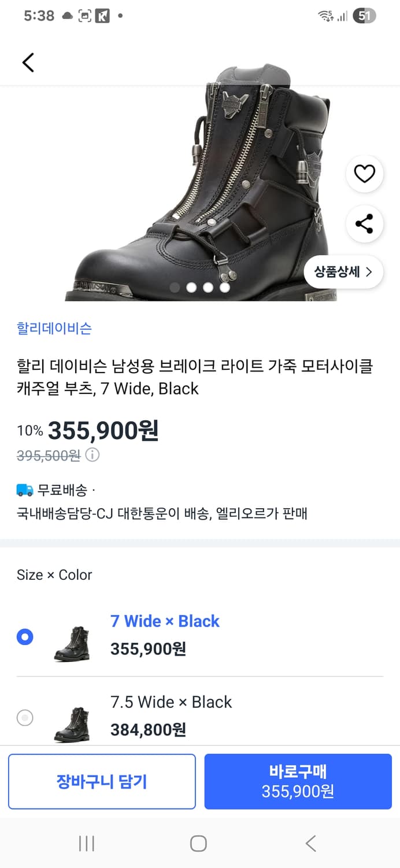Tap the free shipping truck icon

23,489
